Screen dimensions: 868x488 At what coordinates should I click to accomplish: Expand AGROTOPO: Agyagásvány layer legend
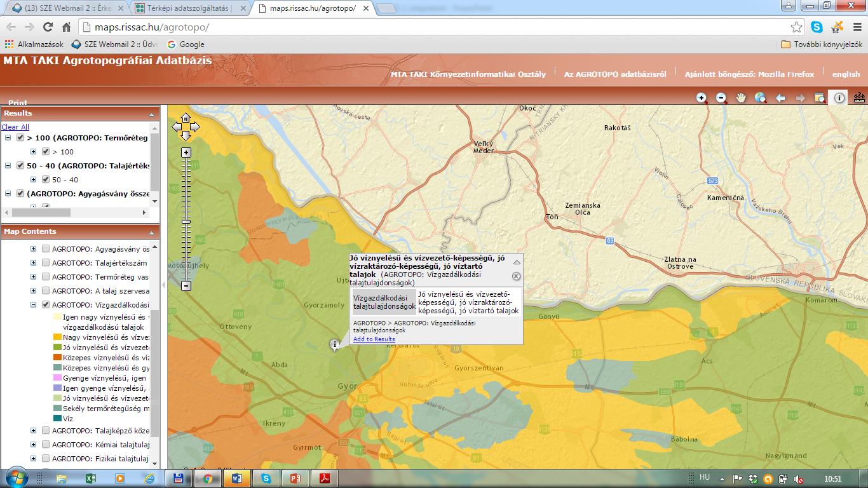pyautogui.click(x=34, y=249)
